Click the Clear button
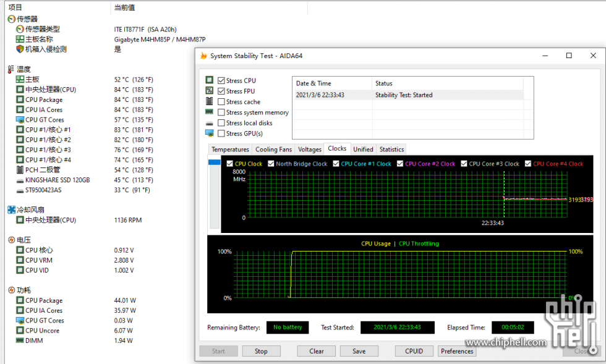606x364 pixels. (317, 351)
